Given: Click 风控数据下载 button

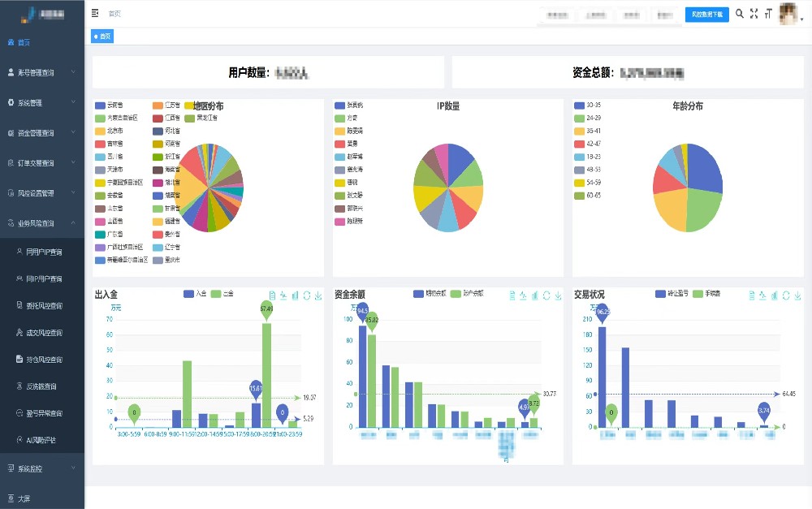Looking at the screenshot, I should 706,15.
